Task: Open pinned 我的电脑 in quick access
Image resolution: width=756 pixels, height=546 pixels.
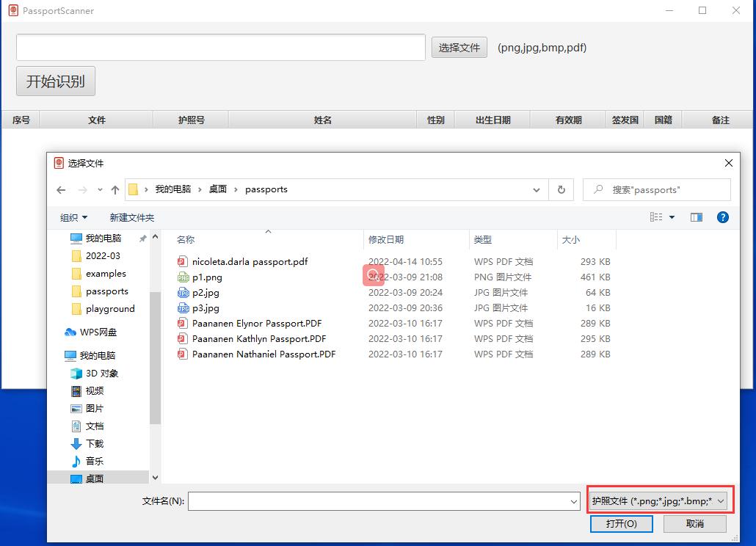Action: point(103,238)
